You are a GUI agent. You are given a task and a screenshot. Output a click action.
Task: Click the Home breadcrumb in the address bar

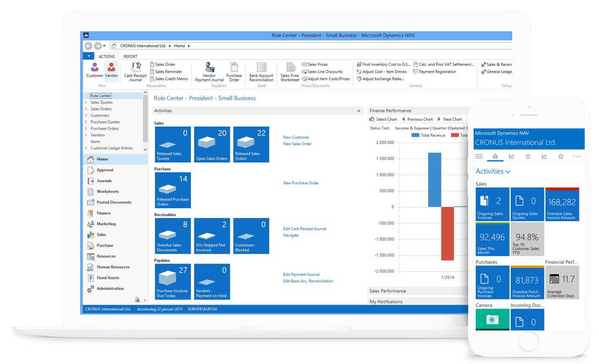[x=180, y=46]
